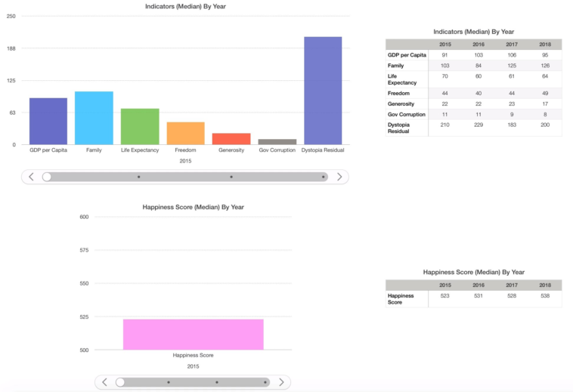Click middle stop dot on Happiness Score slider
573x392 pixels.
coord(217,382)
